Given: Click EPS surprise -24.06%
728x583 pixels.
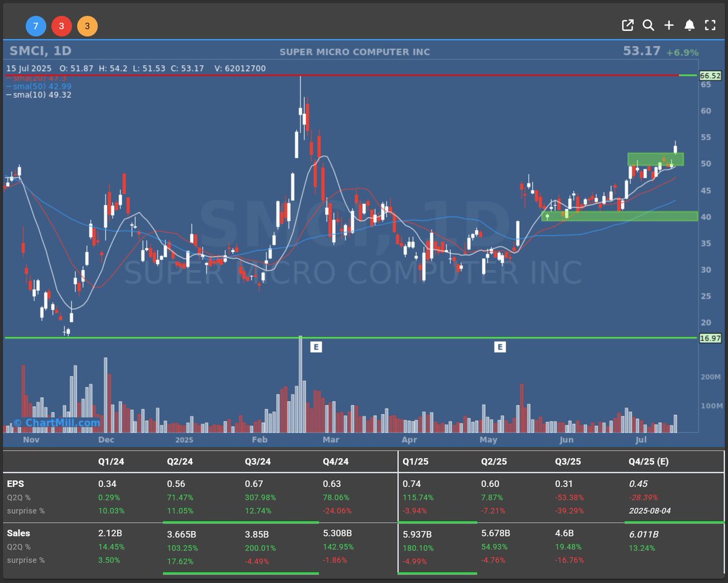Looking at the screenshot, I should point(337,511).
